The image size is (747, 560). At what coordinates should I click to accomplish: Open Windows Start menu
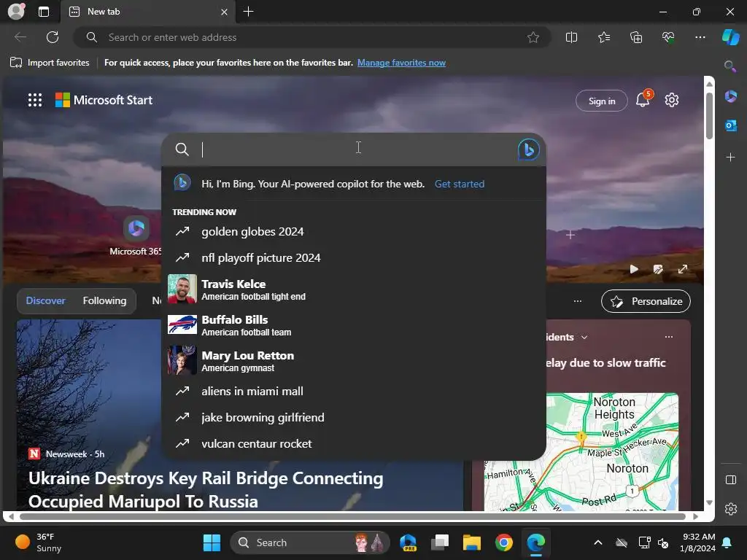click(212, 542)
